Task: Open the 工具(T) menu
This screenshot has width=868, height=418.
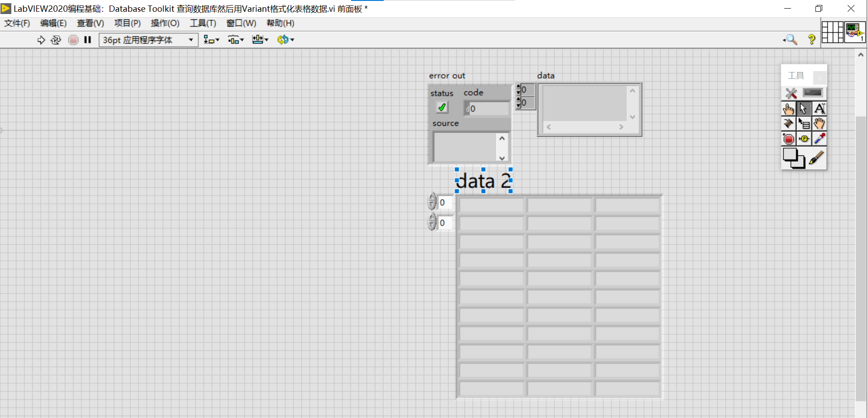Action: coord(203,23)
